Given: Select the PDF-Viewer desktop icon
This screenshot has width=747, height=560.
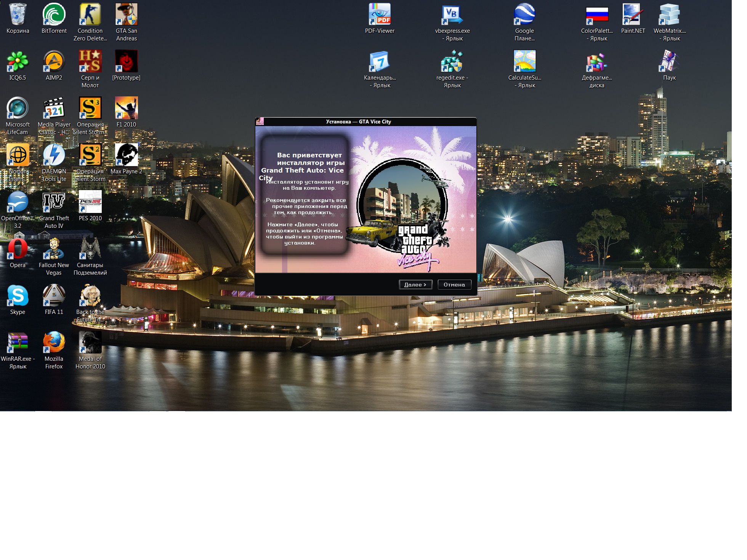Looking at the screenshot, I should 380,14.
